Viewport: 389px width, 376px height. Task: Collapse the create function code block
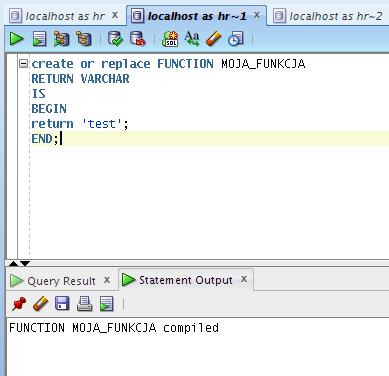pos(23,63)
